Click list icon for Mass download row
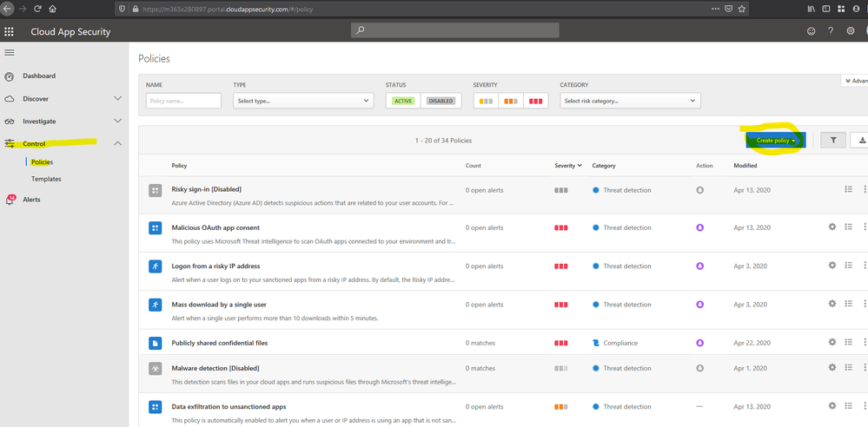The image size is (868, 427). click(x=848, y=304)
